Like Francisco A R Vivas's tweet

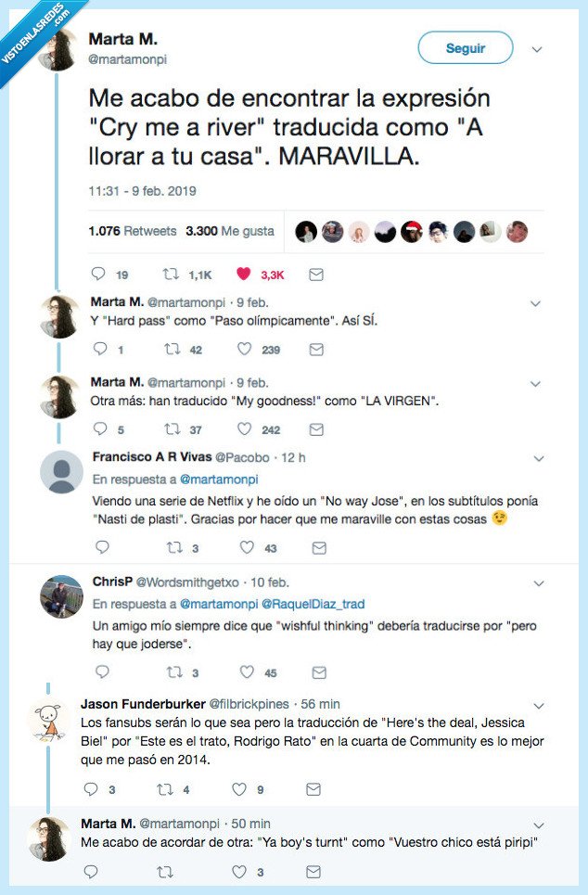click(247, 548)
